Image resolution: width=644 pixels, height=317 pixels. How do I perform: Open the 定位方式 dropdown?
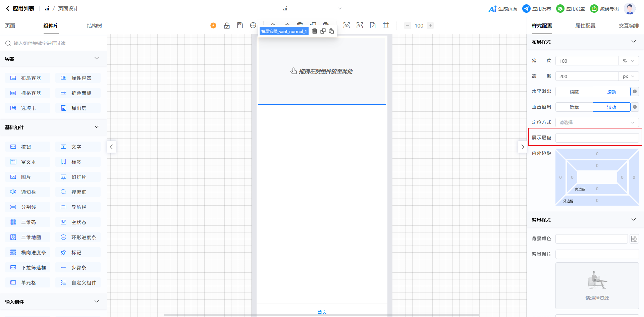point(597,122)
